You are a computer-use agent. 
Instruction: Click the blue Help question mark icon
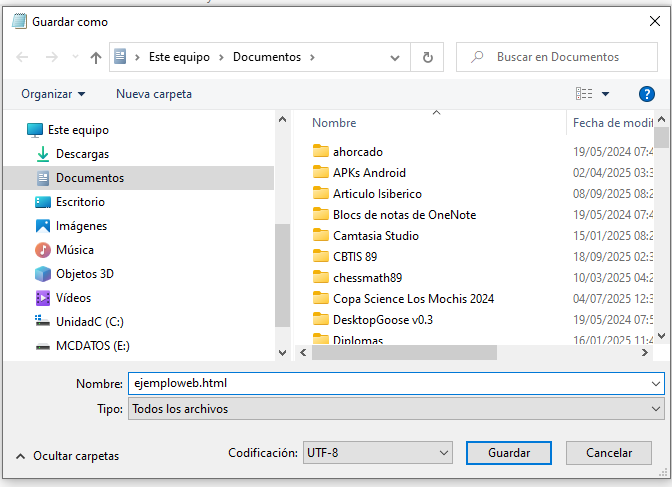[646, 94]
